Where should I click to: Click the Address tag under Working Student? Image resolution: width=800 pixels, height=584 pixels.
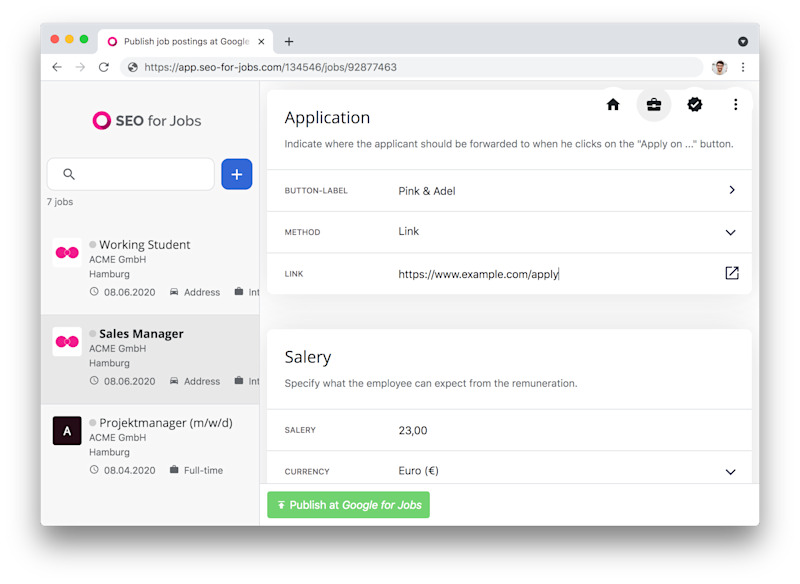(x=202, y=292)
